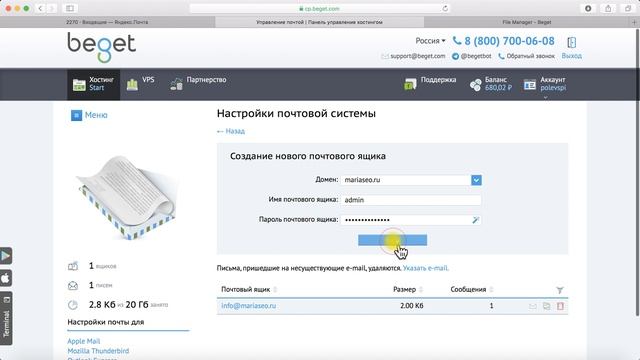Screen dimensions: 640x360
Task: Open the Apple Mail settings link
Action: (x=84, y=341)
